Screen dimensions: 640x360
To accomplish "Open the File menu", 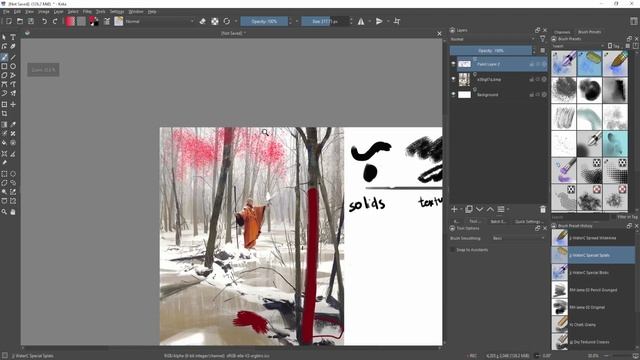I will click(x=6, y=12).
